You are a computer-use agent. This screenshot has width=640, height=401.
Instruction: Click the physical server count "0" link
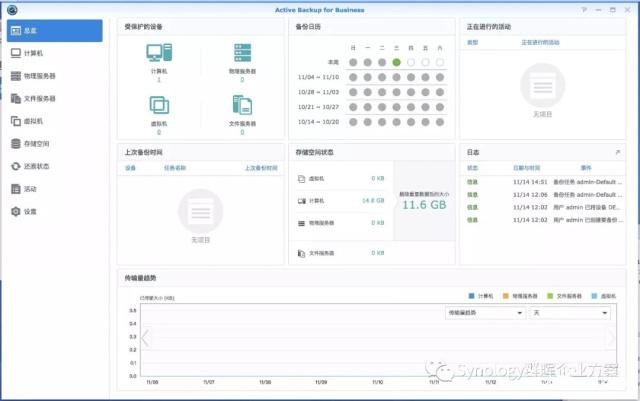coord(242,80)
